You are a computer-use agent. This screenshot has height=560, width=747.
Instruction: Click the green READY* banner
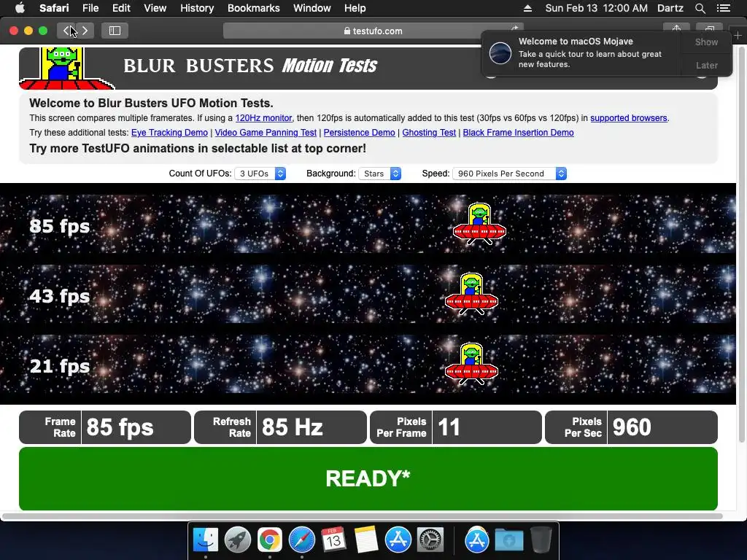368,478
